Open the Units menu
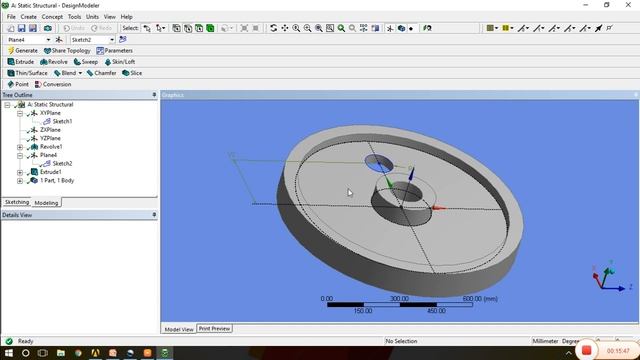The height and width of the screenshot is (360, 640). pos(92,17)
